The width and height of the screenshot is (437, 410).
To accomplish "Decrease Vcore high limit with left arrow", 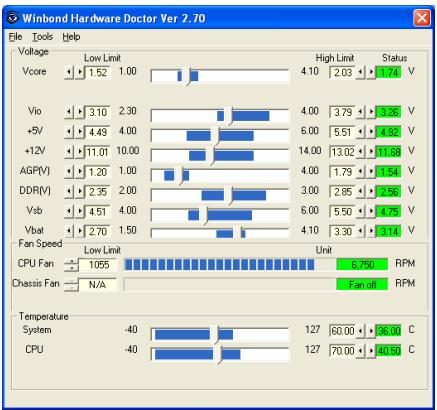I will point(360,72).
